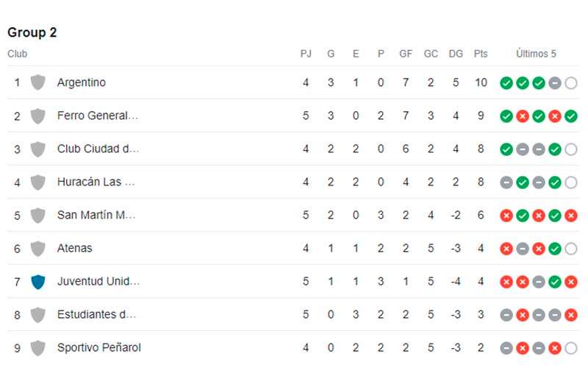
Task: Open the Estudiantes team link
Action: [96, 314]
